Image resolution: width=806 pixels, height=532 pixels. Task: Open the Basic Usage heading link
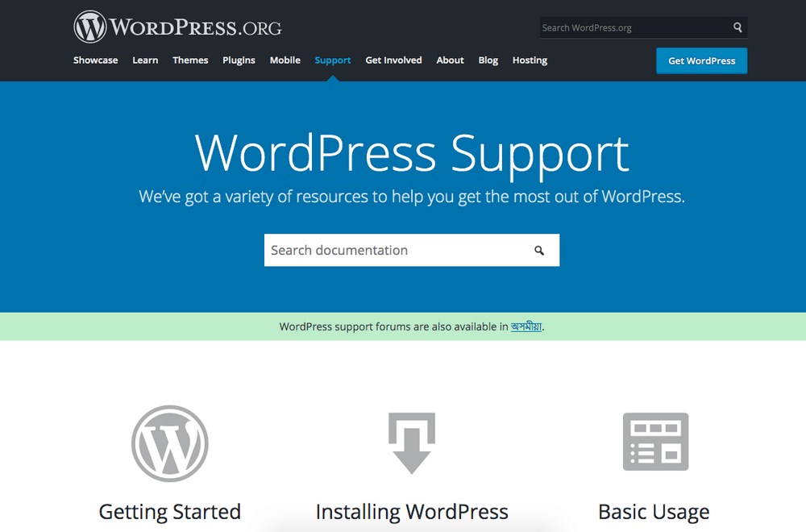[x=654, y=511]
